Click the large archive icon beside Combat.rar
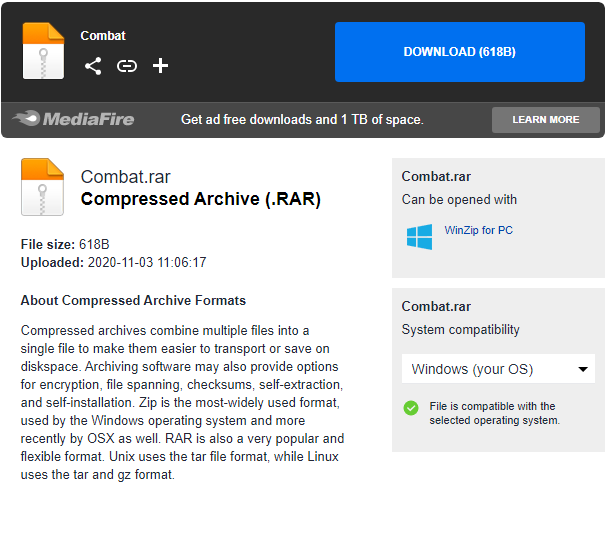Viewport: 606px width, 546px height. click(42, 187)
